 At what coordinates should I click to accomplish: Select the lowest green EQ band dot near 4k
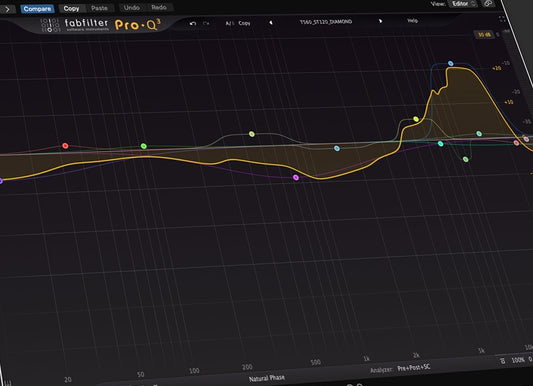tap(466, 159)
